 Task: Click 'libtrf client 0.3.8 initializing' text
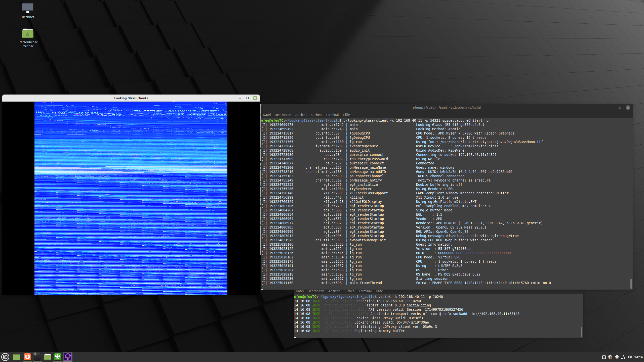[x=398, y=305]
